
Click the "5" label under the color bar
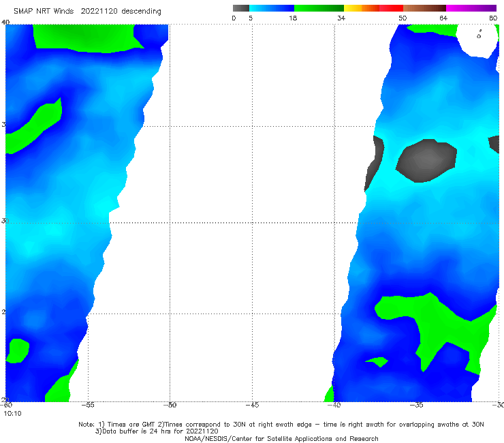(x=251, y=18)
